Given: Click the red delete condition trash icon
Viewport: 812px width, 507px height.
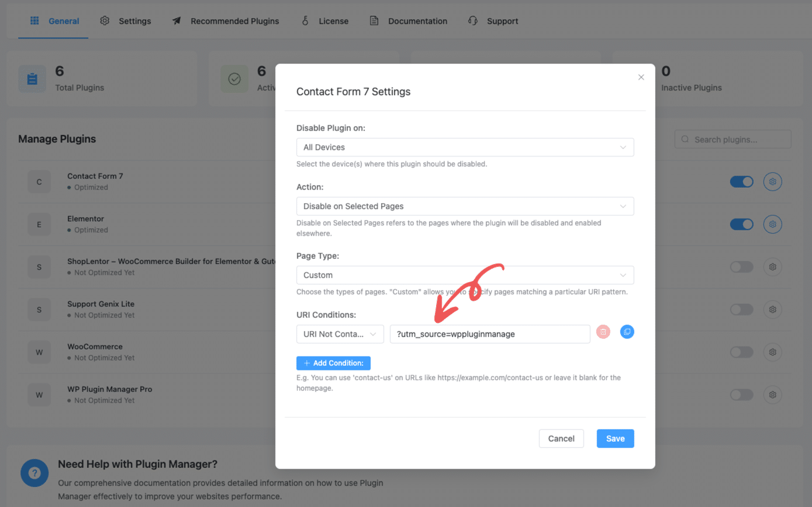Looking at the screenshot, I should 603,332.
